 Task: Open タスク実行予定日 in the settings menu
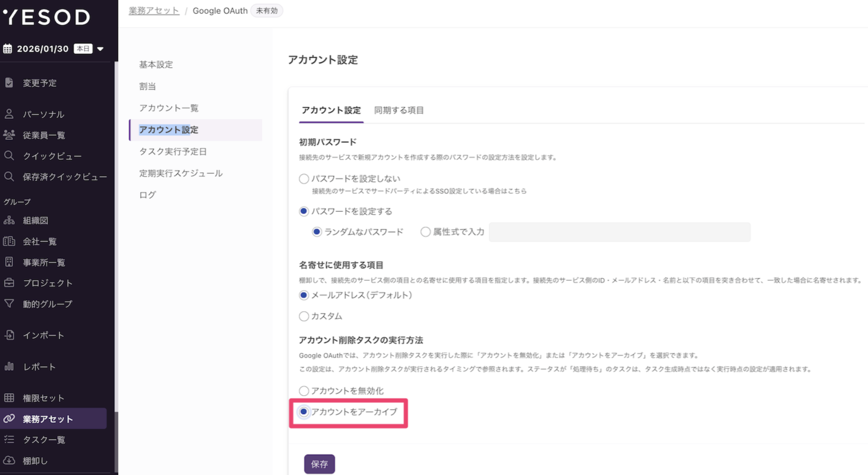pyautogui.click(x=173, y=151)
